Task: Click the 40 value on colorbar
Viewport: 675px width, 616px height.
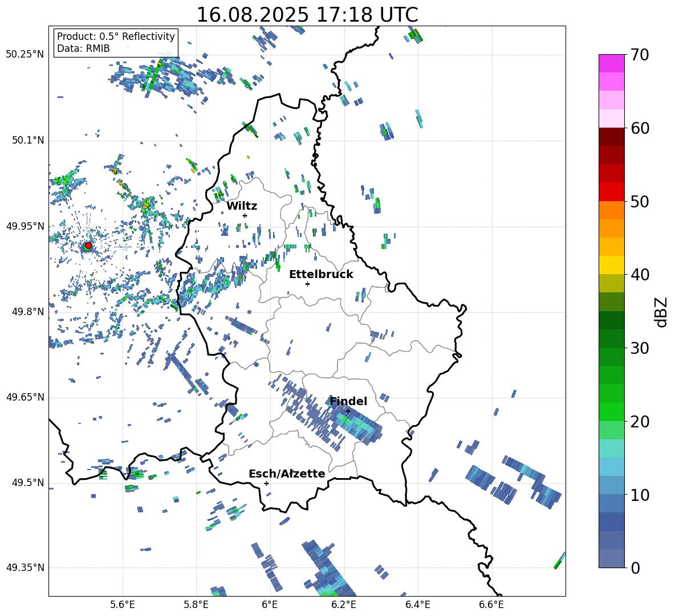Action: (x=640, y=275)
